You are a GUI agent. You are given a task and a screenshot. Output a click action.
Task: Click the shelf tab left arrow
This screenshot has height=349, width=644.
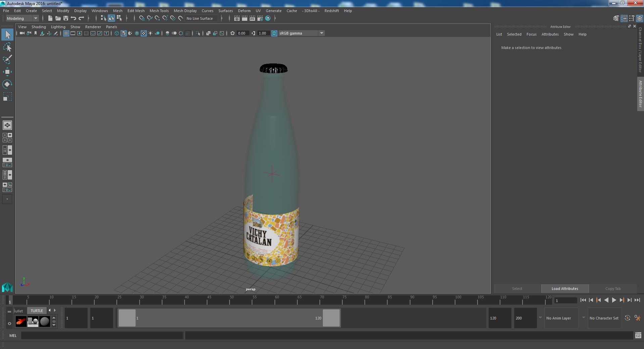(x=50, y=310)
